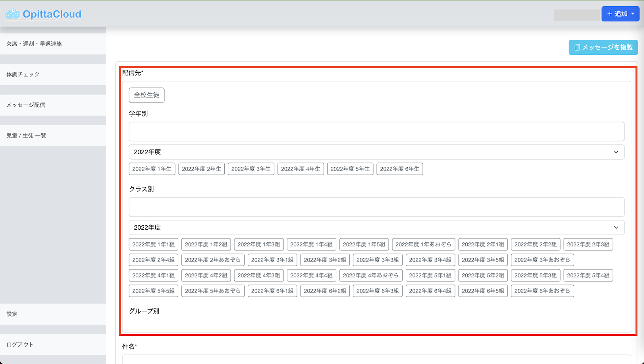Select class 2022年度 3年1組
The width and height of the screenshot is (644, 364).
pos(272,260)
